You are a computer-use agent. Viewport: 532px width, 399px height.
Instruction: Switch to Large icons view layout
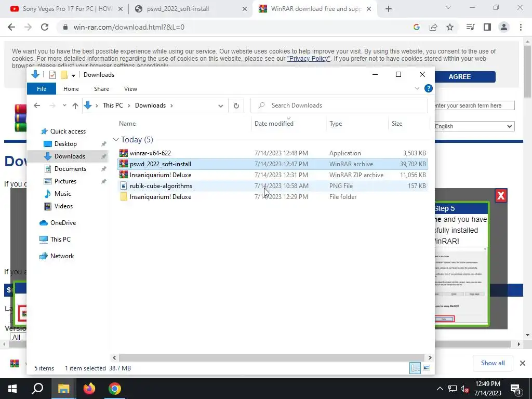pyautogui.click(x=427, y=368)
